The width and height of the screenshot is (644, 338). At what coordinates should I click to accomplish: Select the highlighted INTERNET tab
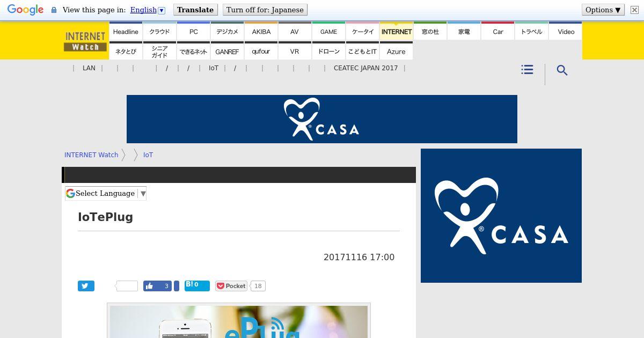(396, 31)
